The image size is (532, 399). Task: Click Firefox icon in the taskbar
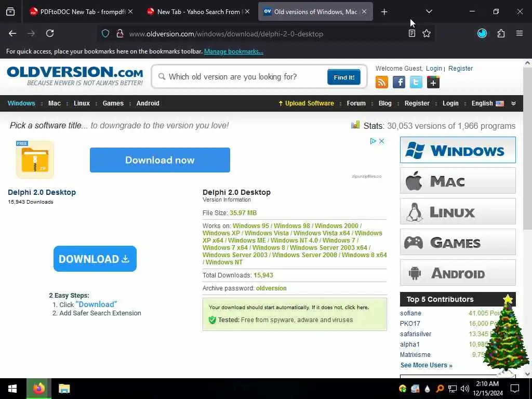click(38, 389)
